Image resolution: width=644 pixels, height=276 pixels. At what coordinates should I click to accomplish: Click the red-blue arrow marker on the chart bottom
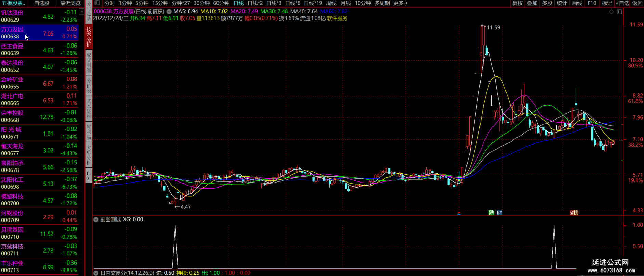click(459, 213)
